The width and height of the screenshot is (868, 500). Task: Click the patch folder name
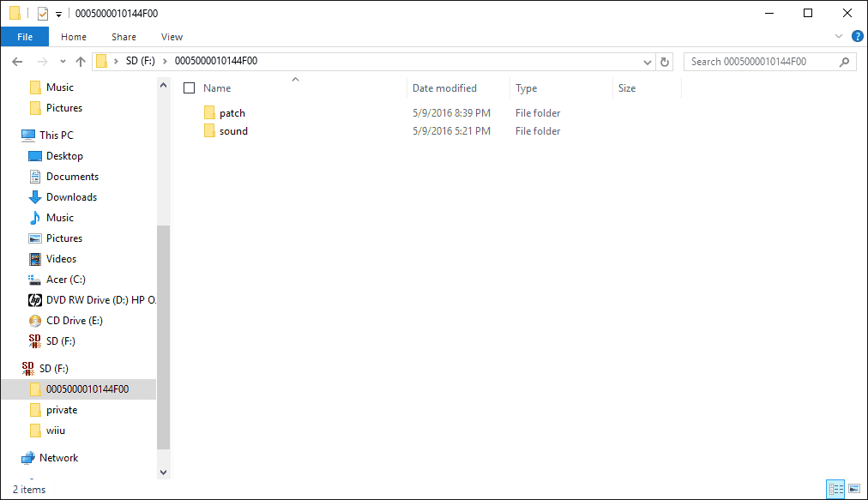(232, 113)
